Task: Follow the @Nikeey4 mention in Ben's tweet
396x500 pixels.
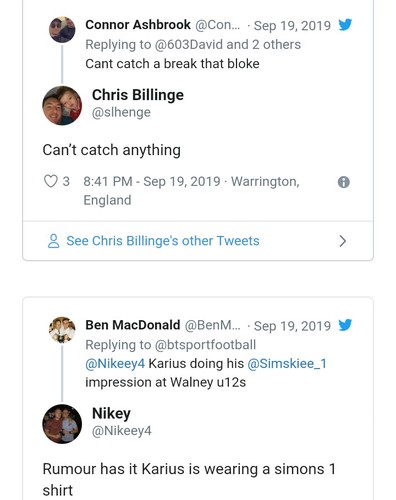Action: click(115, 363)
